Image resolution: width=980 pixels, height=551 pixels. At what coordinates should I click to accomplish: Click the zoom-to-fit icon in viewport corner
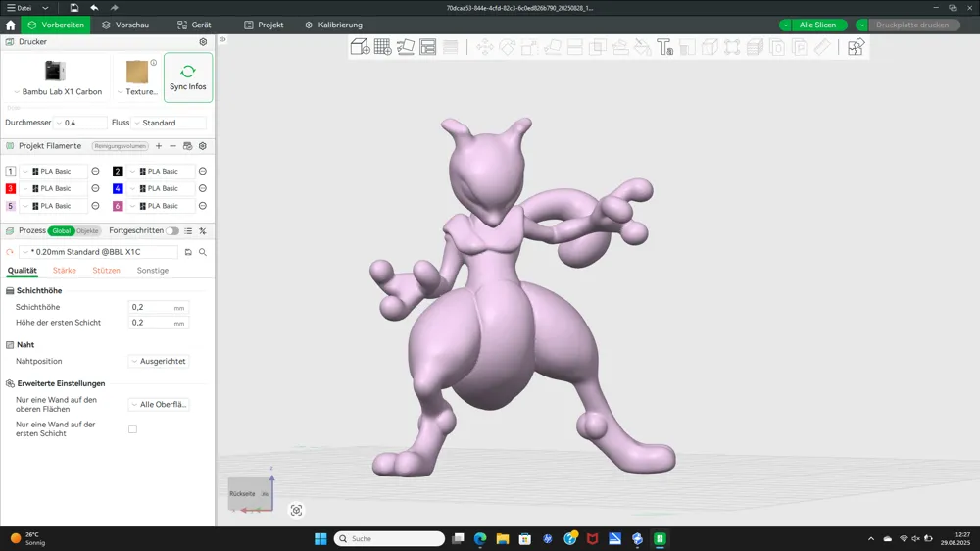point(296,511)
